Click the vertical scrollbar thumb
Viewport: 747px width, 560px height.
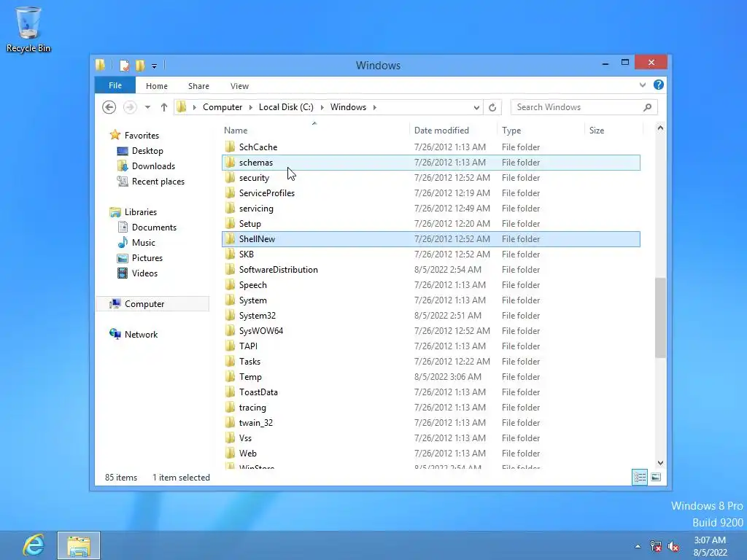pyautogui.click(x=659, y=318)
